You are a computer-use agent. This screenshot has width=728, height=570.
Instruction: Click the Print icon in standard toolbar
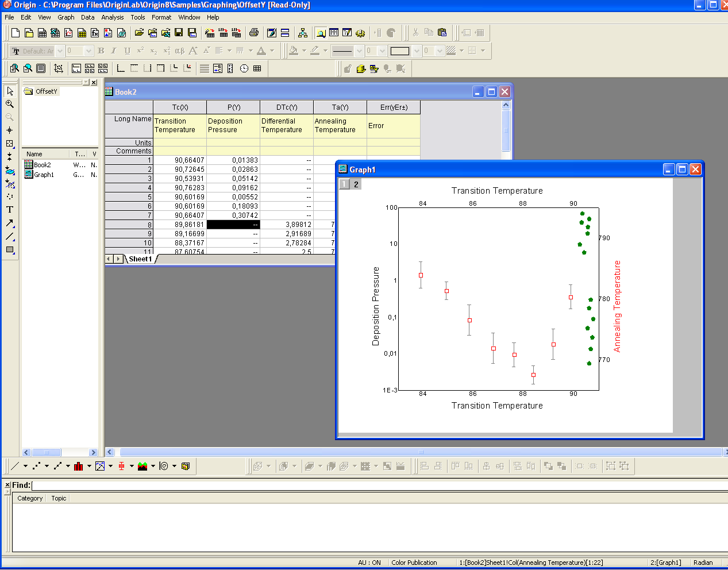tap(254, 33)
